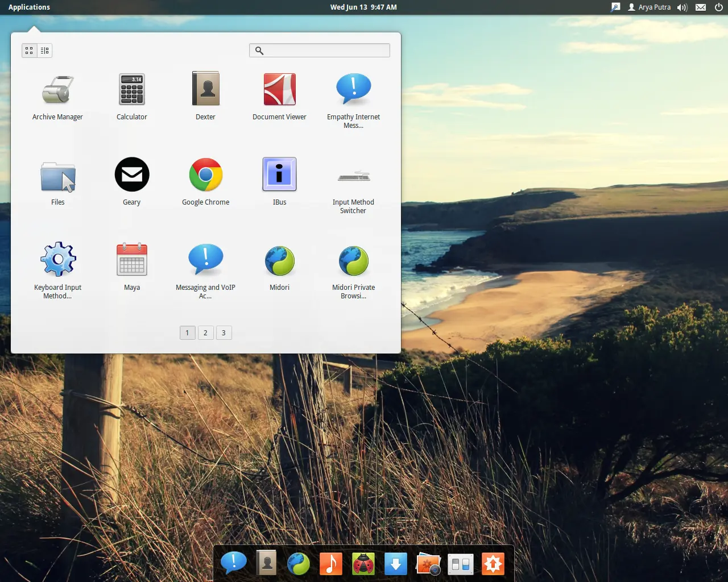The height and width of the screenshot is (582, 728).
Task: Focus the launcher search field
Action: [320, 51]
